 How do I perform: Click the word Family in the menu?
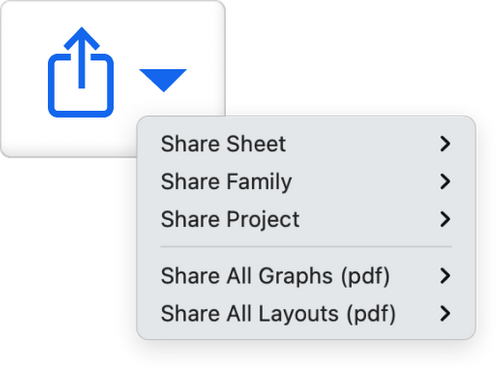(259, 182)
